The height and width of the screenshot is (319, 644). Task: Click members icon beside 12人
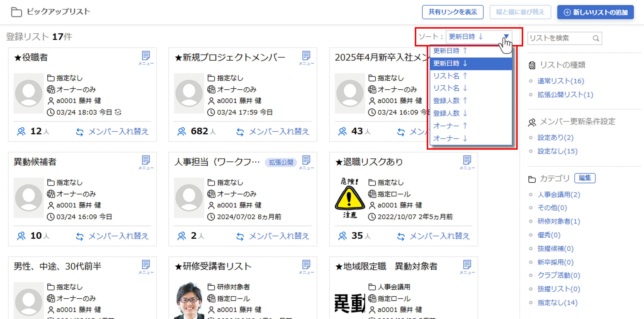pos(21,132)
